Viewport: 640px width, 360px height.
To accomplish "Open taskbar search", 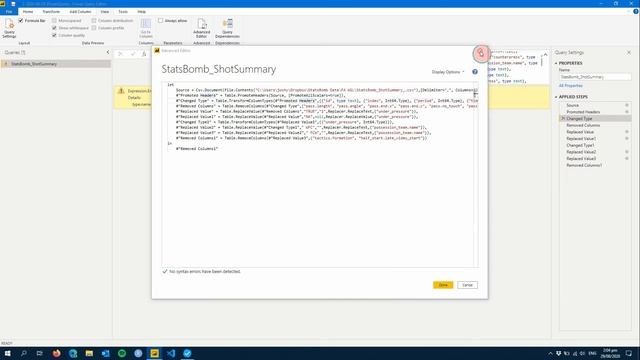I will click(x=24, y=353).
